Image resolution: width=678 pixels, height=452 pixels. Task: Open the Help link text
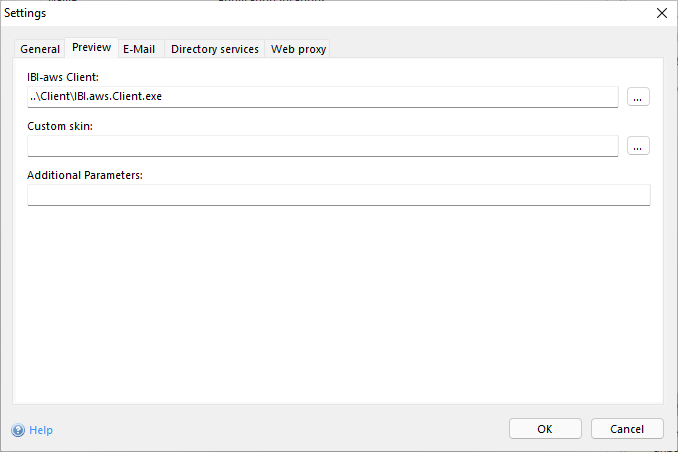click(41, 430)
